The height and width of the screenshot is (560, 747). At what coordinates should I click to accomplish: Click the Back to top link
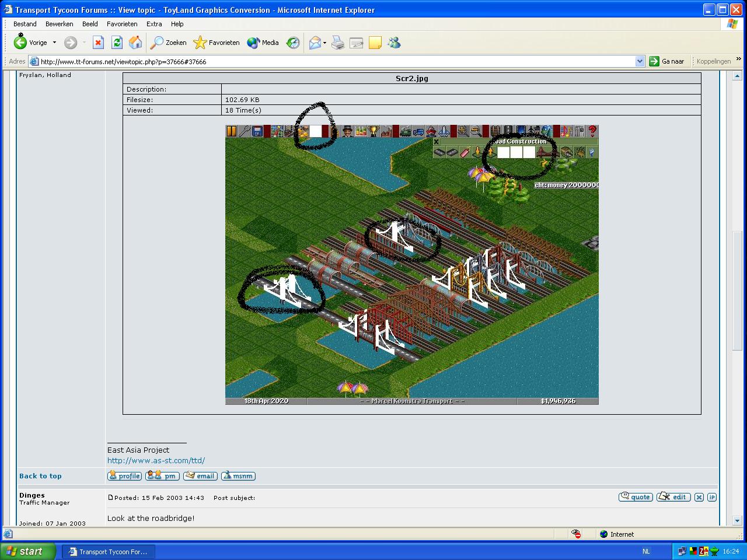coord(40,476)
